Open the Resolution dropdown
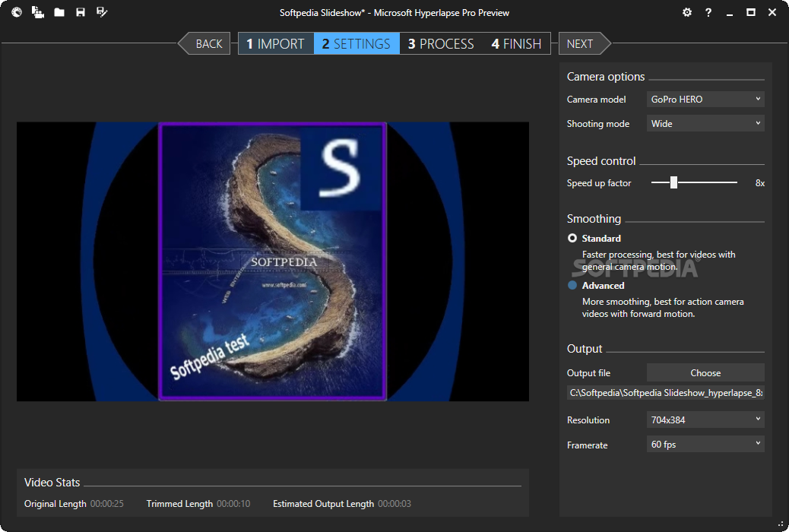The height and width of the screenshot is (532, 789). (x=705, y=420)
